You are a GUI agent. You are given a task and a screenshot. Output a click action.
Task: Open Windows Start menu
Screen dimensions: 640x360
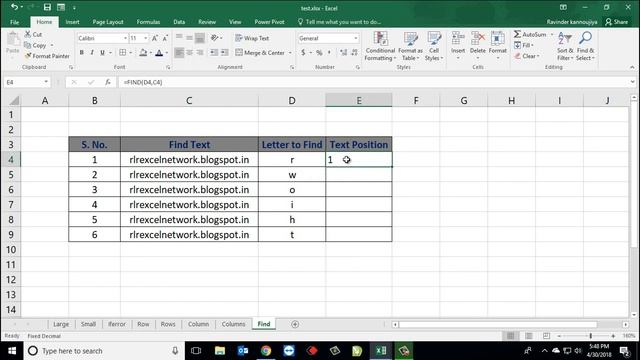(12, 351)
